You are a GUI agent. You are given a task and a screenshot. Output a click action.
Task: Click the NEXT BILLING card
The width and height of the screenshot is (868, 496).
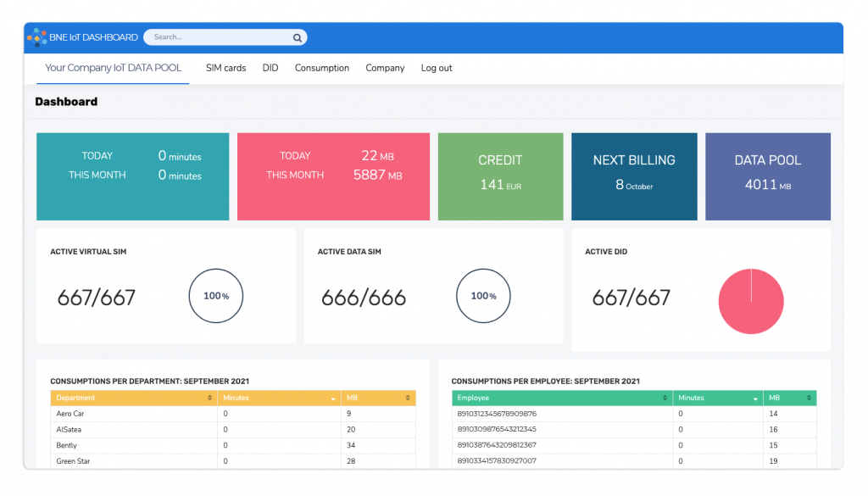(x=634, y=176)
